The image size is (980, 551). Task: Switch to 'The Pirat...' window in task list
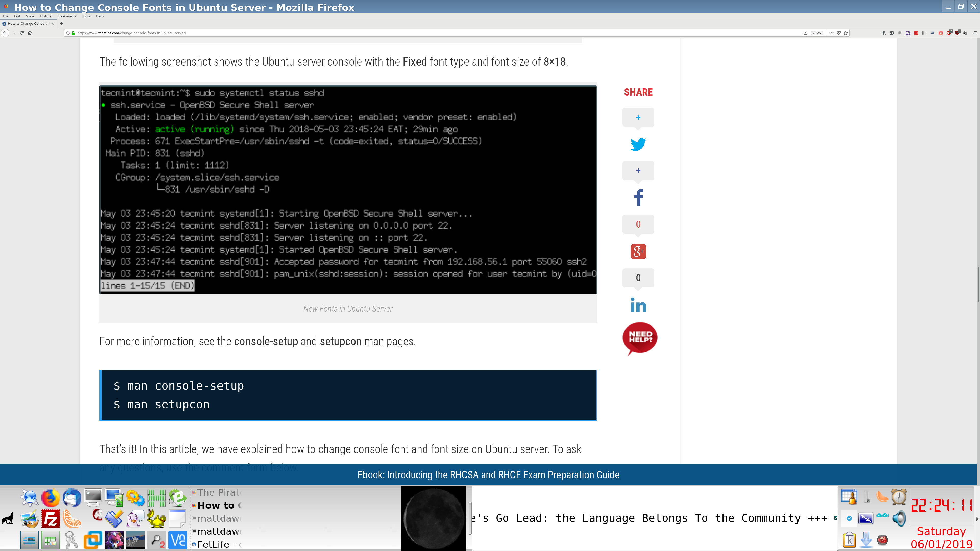(217, 492)
